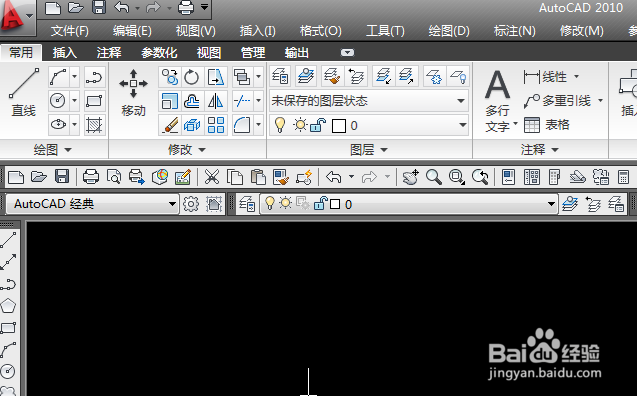The image size is (637, 396).
Task: Click the Offset icon in Modify panel
Action: tap(191, 101)
